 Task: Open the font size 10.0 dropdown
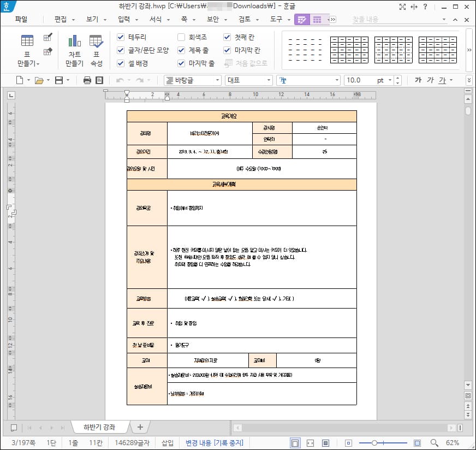[x=390, y=80]
